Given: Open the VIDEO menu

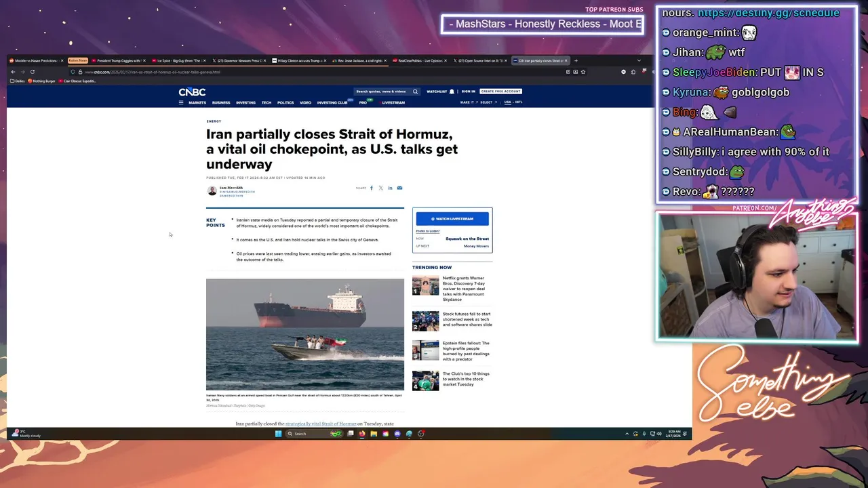Looking at the screenshot, I should [x=306, y=102].
